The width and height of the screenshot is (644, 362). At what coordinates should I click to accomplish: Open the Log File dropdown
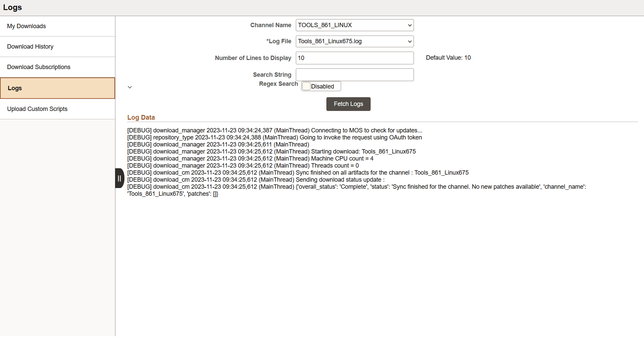(354, 41)
